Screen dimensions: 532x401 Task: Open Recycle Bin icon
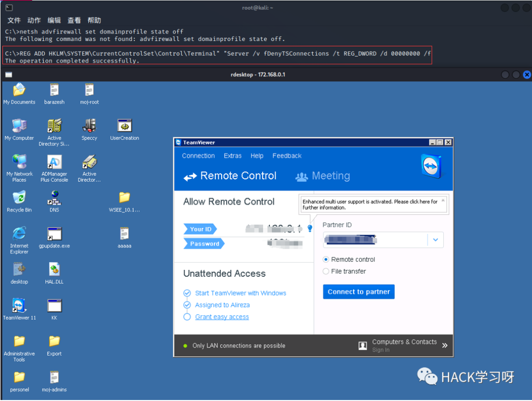click(19, 198)
